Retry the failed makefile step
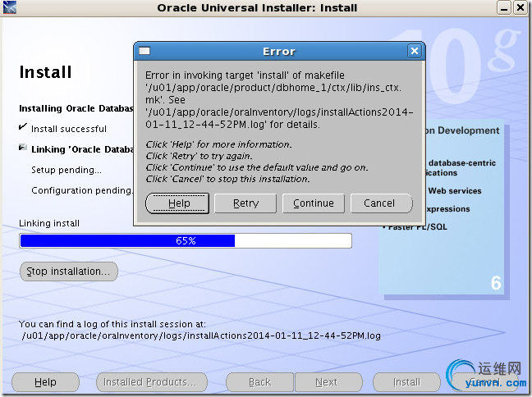Image resolution: width=532 pixels, height=397 pixels. [245, 203]
